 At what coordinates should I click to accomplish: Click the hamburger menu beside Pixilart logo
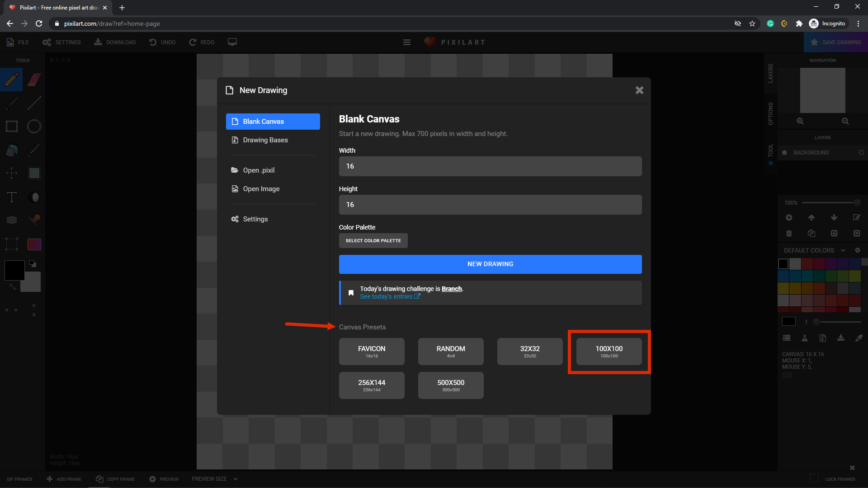tap(407, 42)
